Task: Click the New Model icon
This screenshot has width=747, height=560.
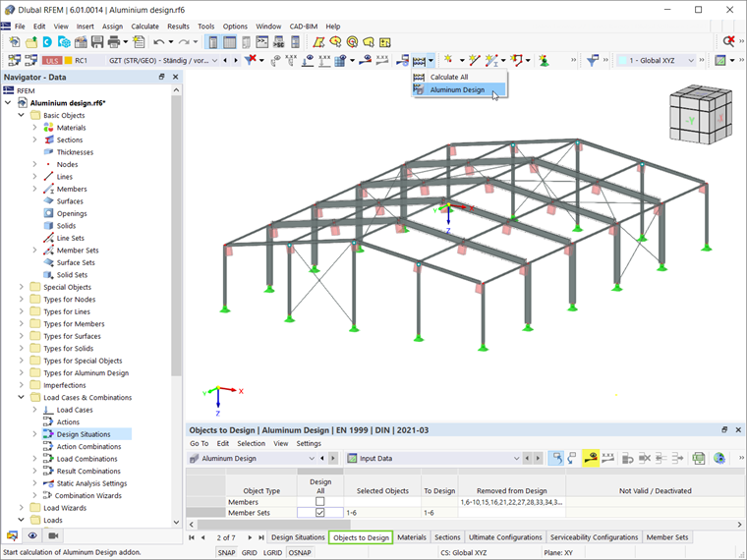Action: [x=15, y=42]
